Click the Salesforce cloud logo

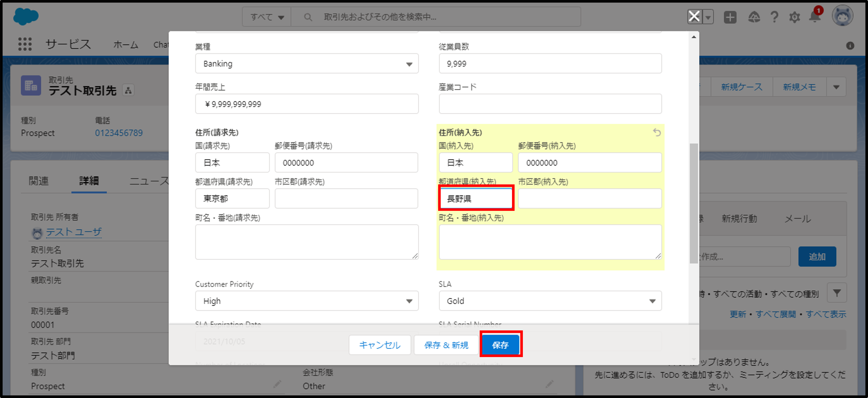click(x=26, y=17)
